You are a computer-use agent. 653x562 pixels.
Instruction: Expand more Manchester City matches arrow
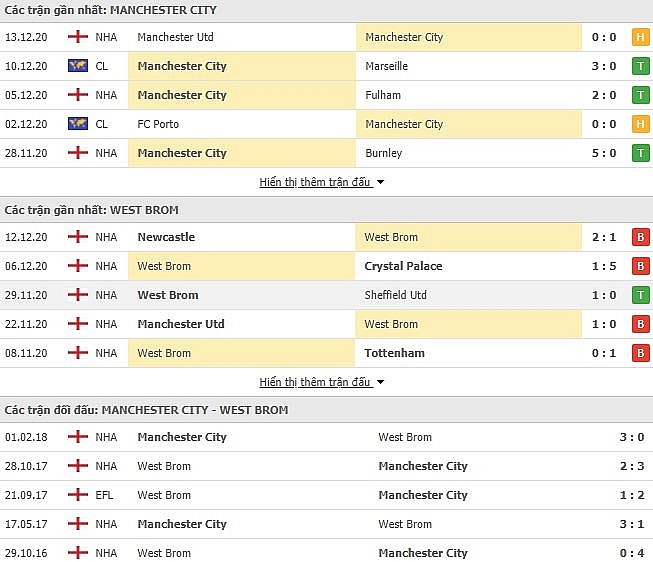coord(381,182)
